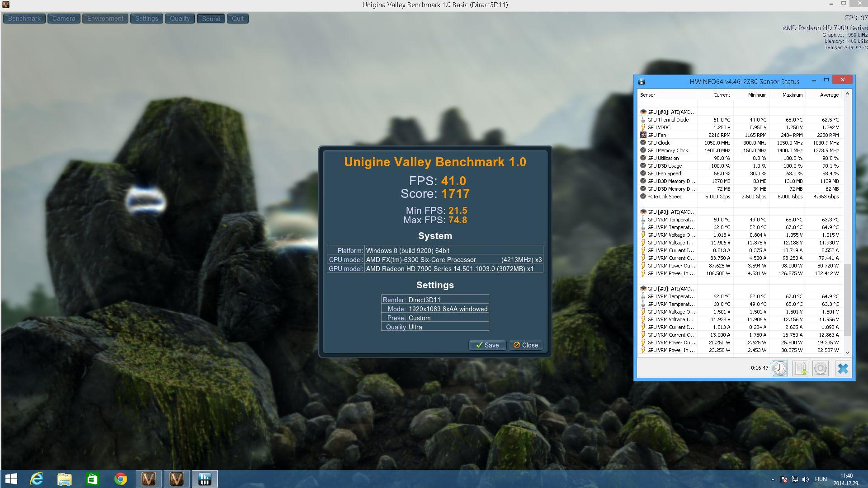Select the GPU Utilization row

click(x=740, y=158)
